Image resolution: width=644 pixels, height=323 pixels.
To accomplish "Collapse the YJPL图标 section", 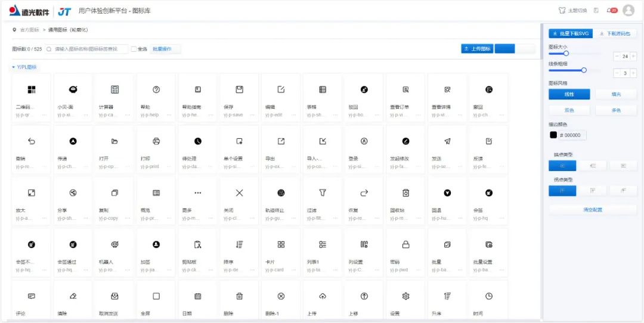I will point(14,67).
